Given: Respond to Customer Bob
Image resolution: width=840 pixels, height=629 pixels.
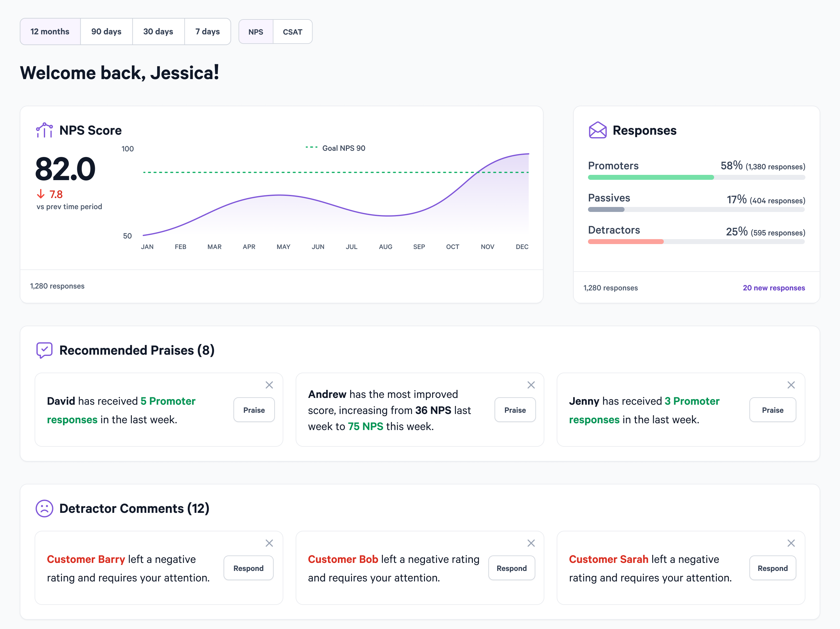Looking at the screenshot, I should coord(511,568).
